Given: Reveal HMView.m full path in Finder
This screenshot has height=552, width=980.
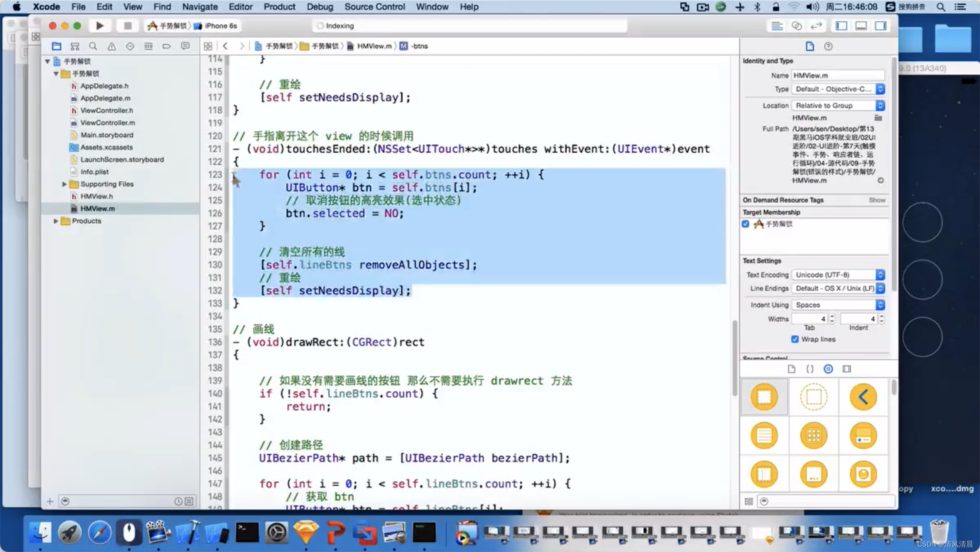Looking at the screenshot, I should [x=881, y=180].
